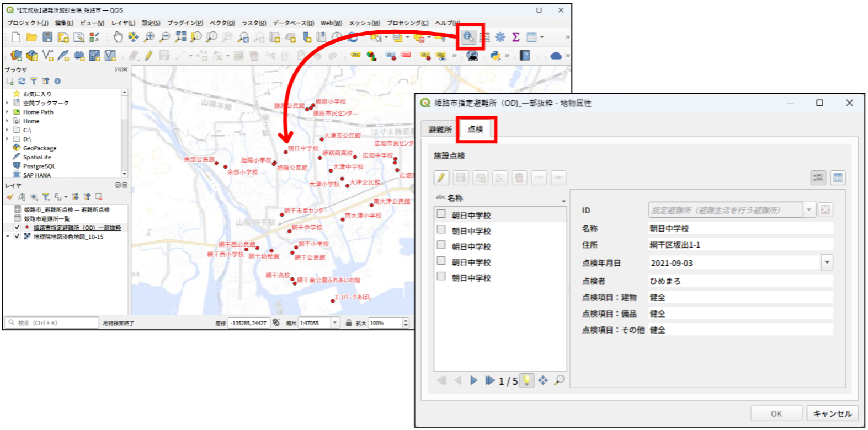Screen dimensions: 868x430
Task: Switch to table view in 施設点検
Action: click(x=838, y=178)
